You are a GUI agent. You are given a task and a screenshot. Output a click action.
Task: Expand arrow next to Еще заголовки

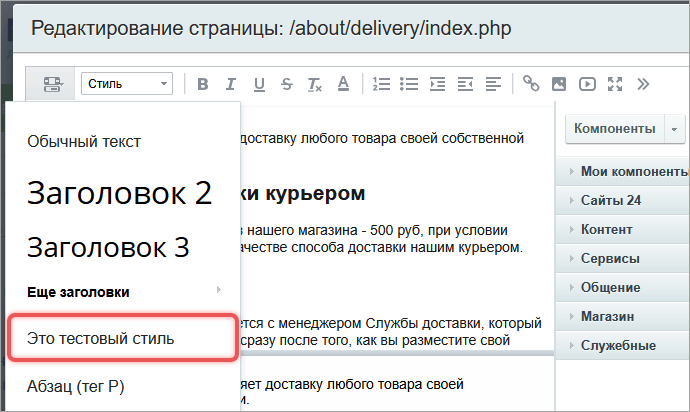click(x=219, y=290)
